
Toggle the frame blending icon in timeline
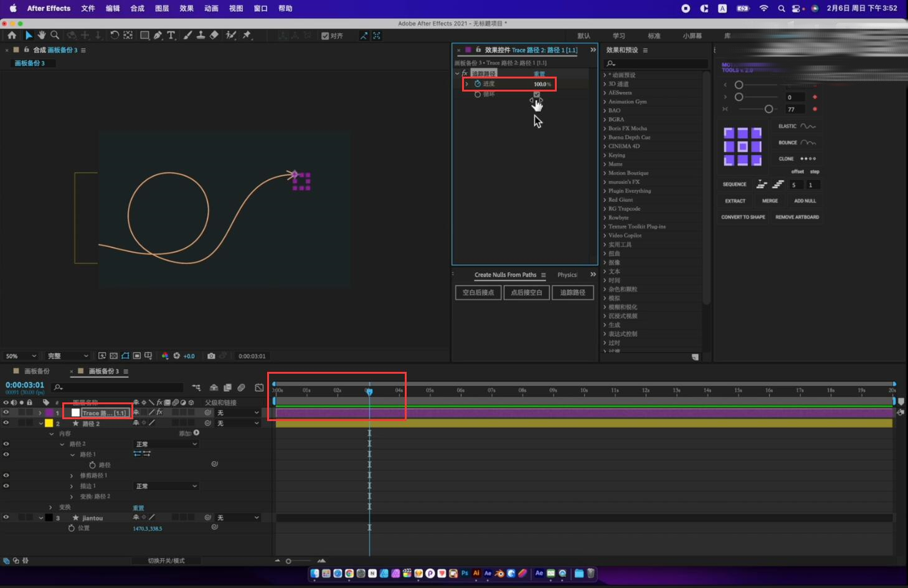point(227,387)
